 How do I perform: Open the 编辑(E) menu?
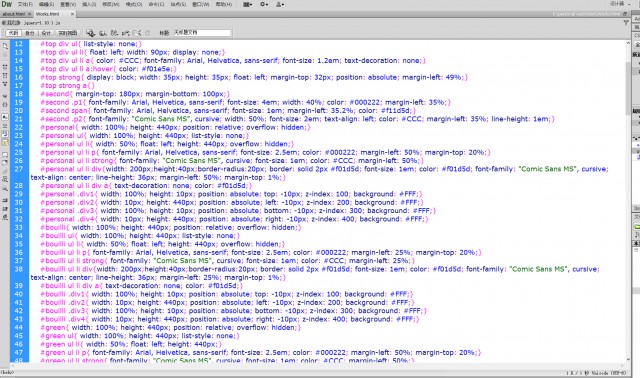click(x=46, y=4)
